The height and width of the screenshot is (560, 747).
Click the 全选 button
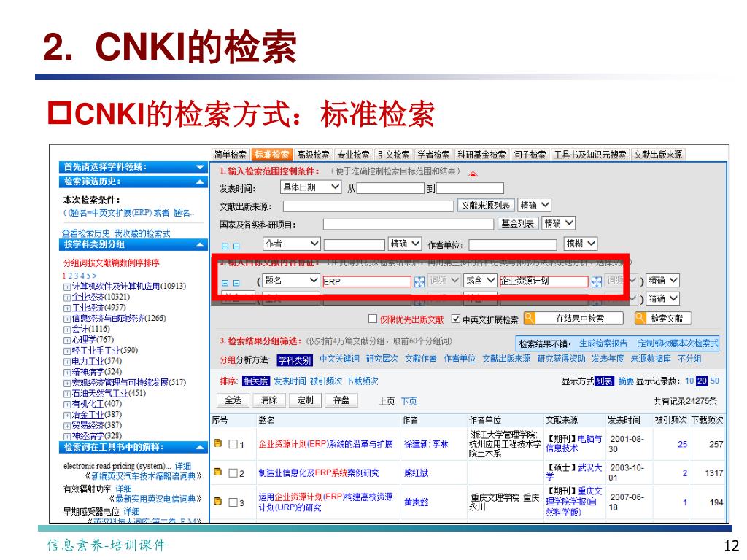(x=233, y=400)
